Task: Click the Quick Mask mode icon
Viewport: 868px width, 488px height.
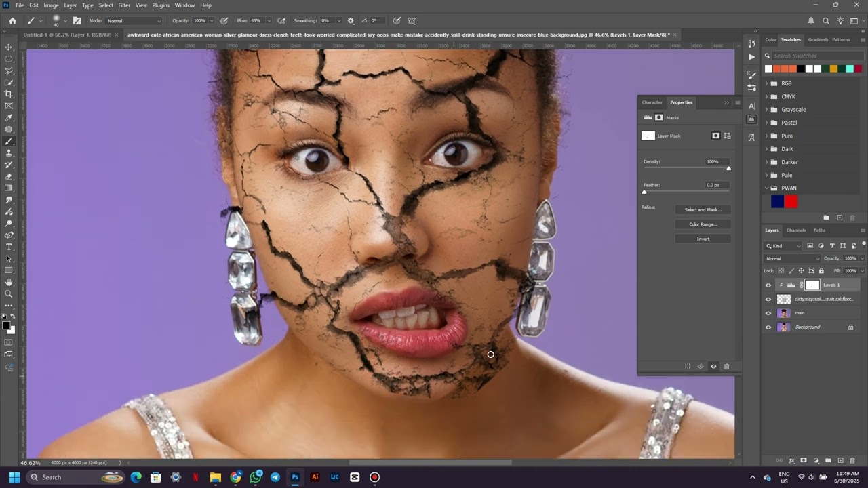Action: coord(9,342)
